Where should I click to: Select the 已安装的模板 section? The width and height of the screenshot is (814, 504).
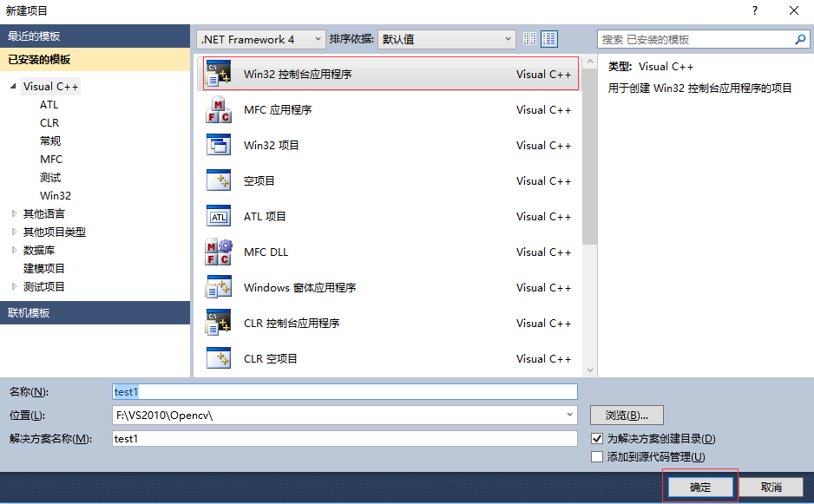95,59
